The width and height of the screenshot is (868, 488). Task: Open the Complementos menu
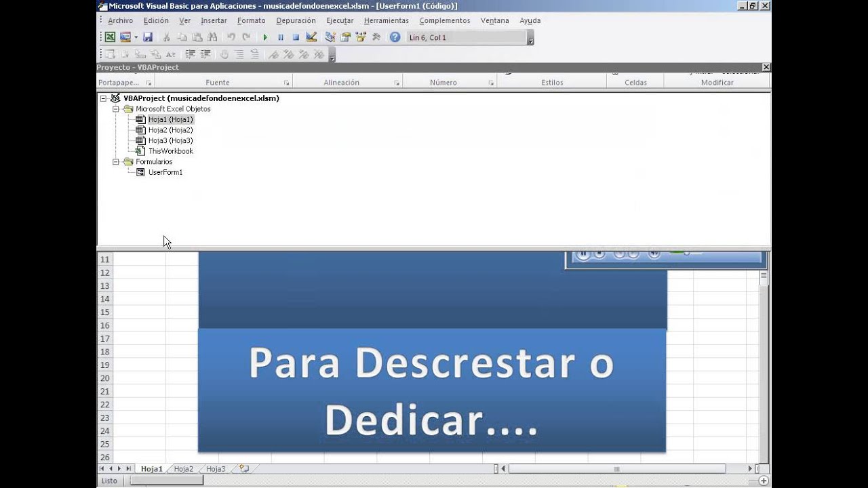coord(445,20)
